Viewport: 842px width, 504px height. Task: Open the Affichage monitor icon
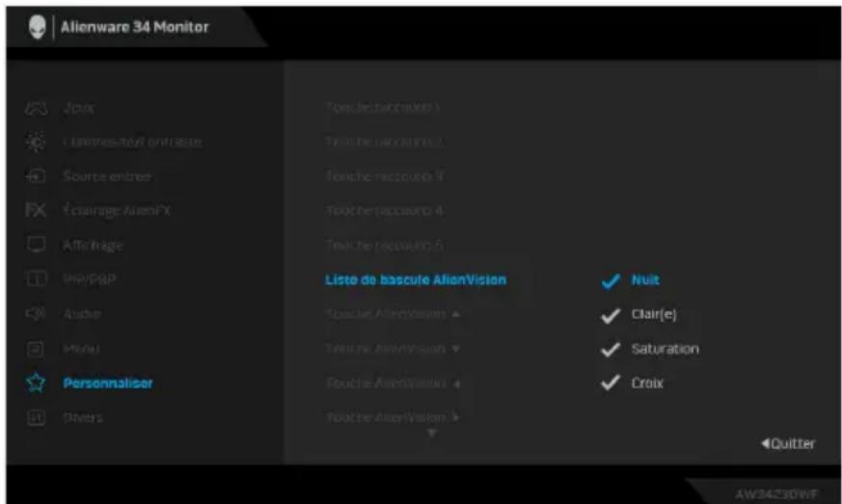click(36, 245)
